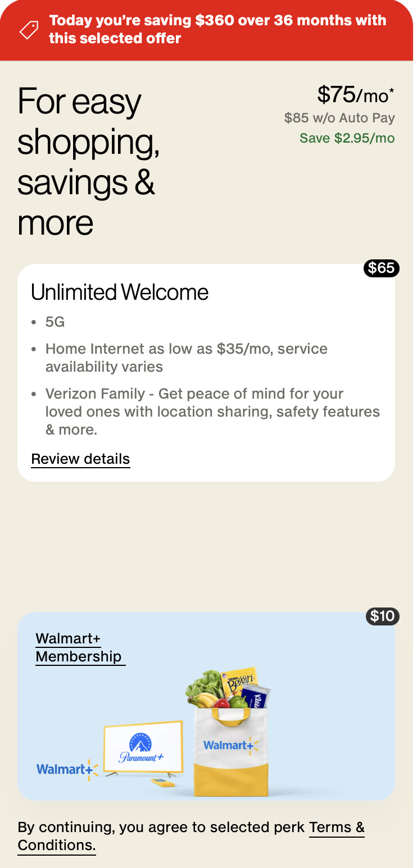Click the Paramount+ logo on the TV image
The height and width of the screenshot is (868, 417).
pos(141,748)
